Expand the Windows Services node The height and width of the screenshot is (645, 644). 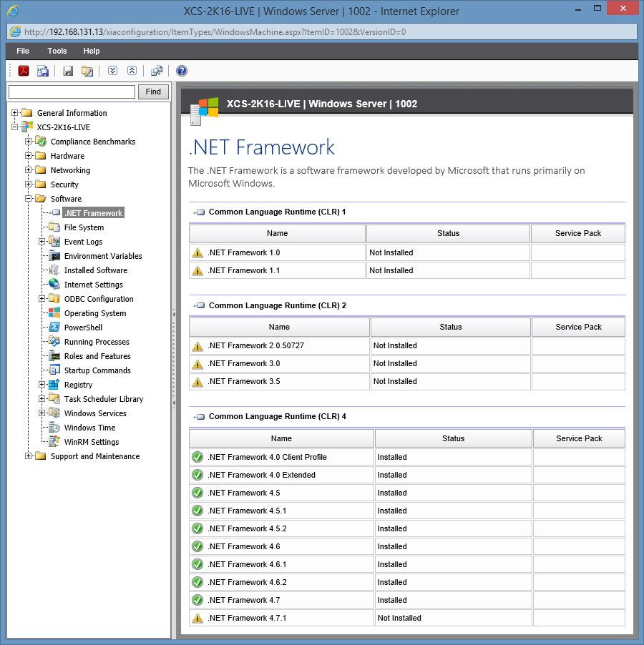tap(42, 413)
